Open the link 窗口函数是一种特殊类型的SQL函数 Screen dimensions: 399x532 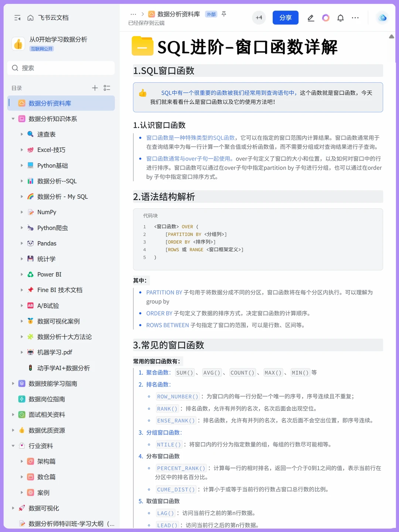click(x=189, y=137)
